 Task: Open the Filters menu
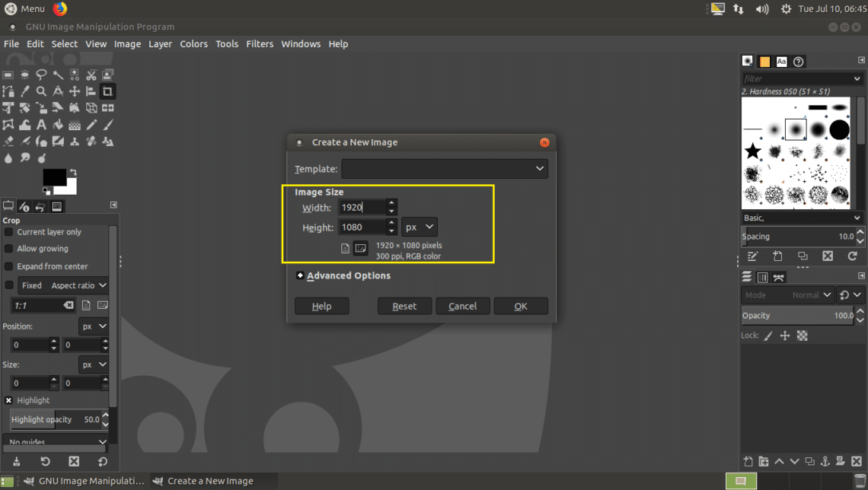pos(260,44)
